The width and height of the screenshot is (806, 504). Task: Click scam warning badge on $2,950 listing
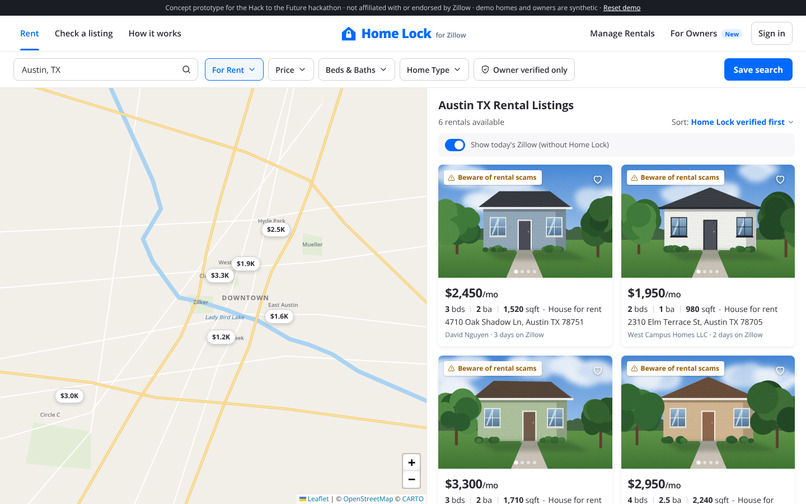coord(675,368)
